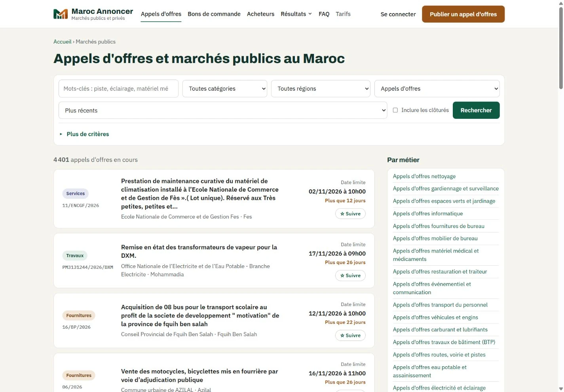Click Publier un appel d'offres button
Image resolution: width=564 pixels, height=392 pixels.
click(x=463, y=14)
